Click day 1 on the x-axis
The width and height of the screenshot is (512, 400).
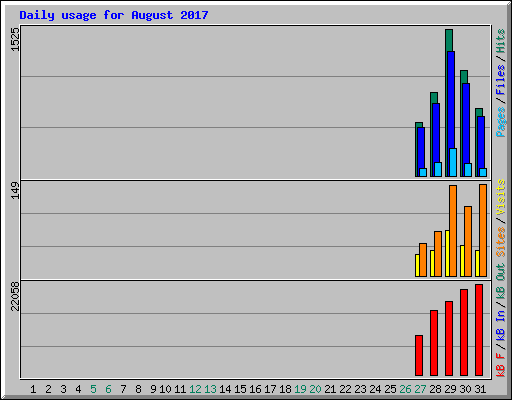pos(33,389)
